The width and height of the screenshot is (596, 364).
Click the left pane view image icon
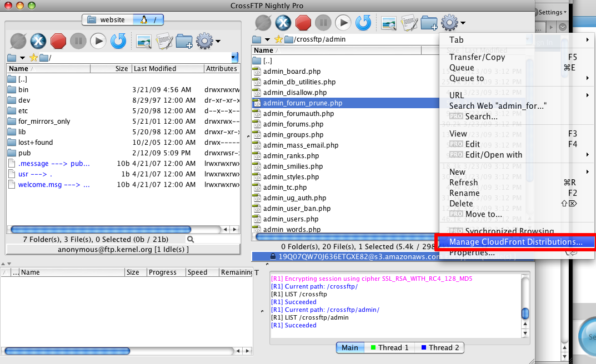(144, 41)
